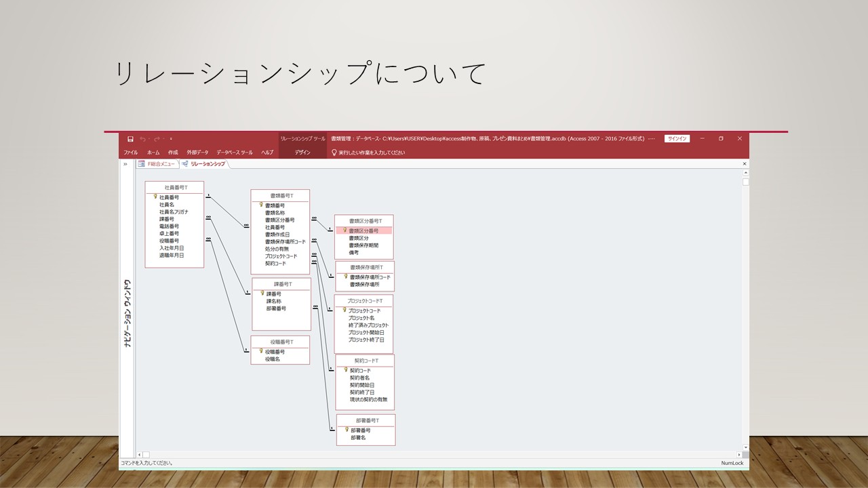
Task: Expand the navigation pane with the chevron button
Action: 125,164
